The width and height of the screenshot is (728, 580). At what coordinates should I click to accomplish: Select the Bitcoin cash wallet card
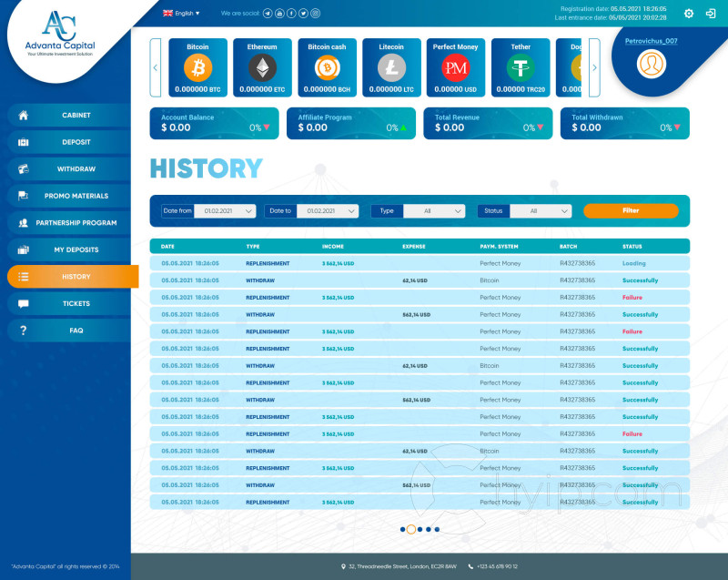click(x=327, y=67)
